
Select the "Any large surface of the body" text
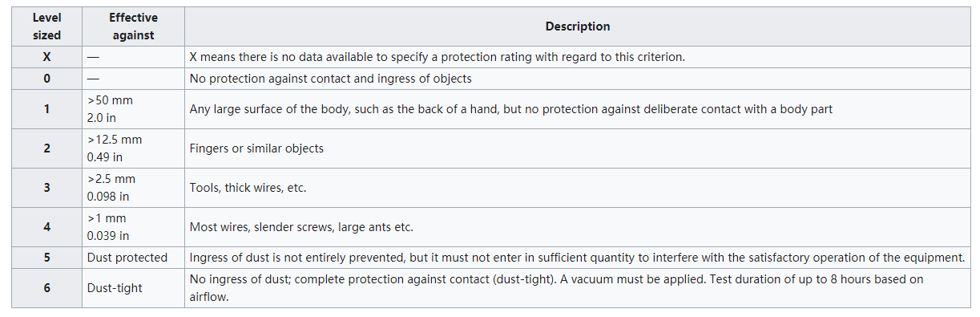click(x=511, y=109)
